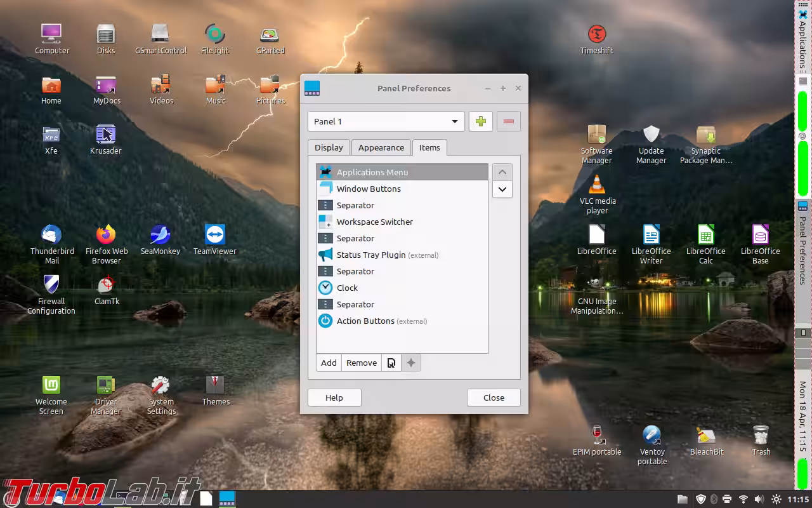Click the Add button to add panel item

point(328,363)
